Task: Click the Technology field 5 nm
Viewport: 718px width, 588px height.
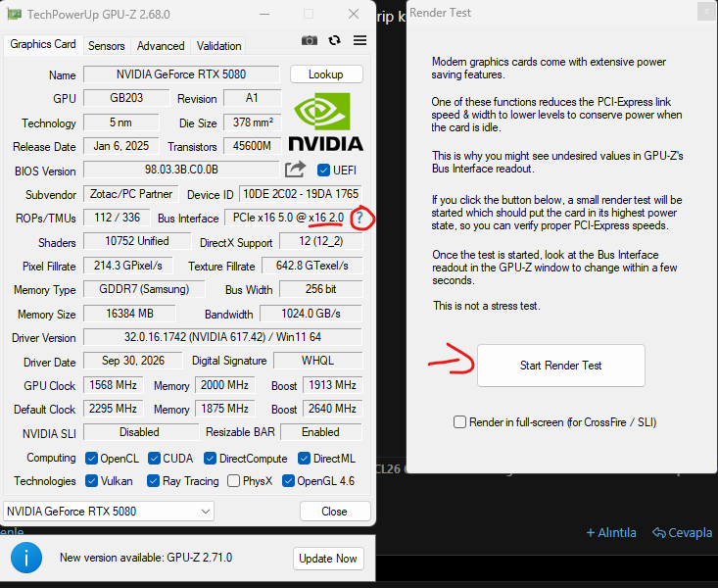Action: pyautogui.click(x=121, y=122)
